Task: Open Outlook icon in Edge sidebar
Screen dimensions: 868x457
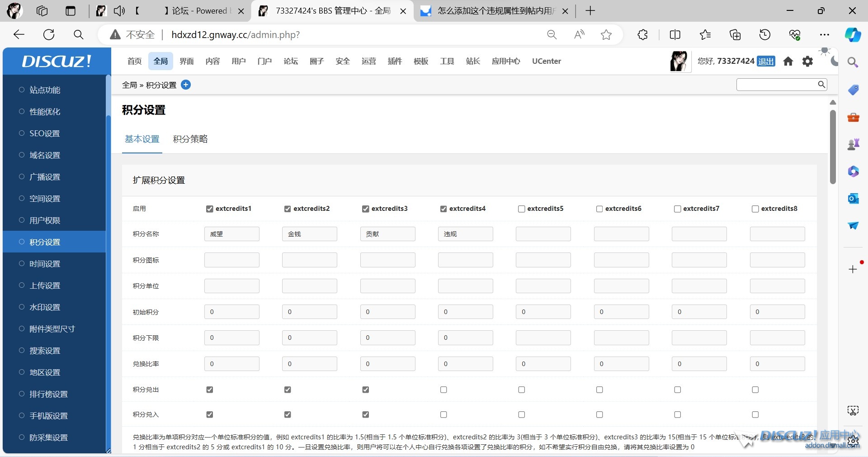Action: pos(853,199)
